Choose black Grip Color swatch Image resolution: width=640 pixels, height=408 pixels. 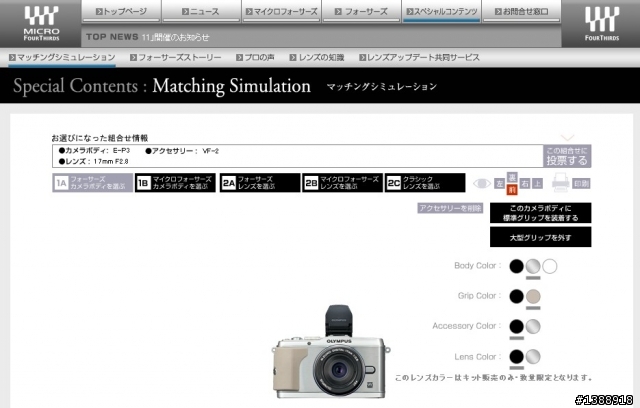click(x=516, y=297)
